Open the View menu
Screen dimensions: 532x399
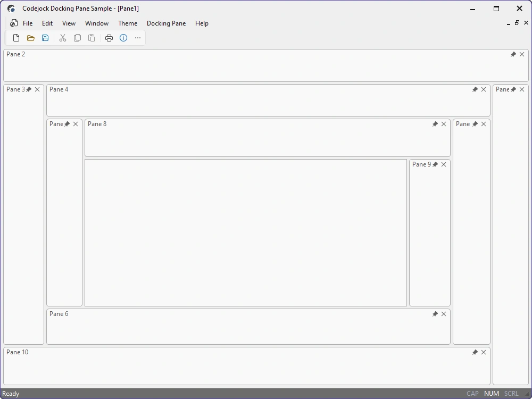[x=69, y=23]
